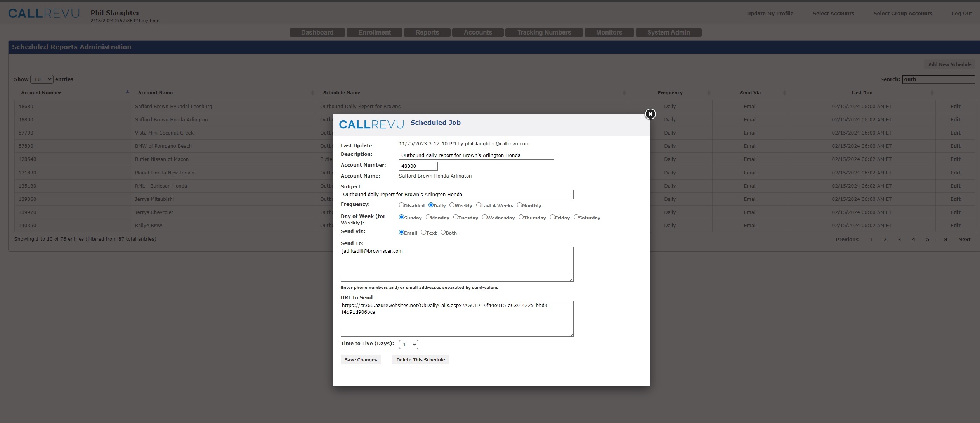The height and width of the screenshot is (423, 980).
Task: Click the RML - Burleson Honda cell
Action: tap(223, 186)
